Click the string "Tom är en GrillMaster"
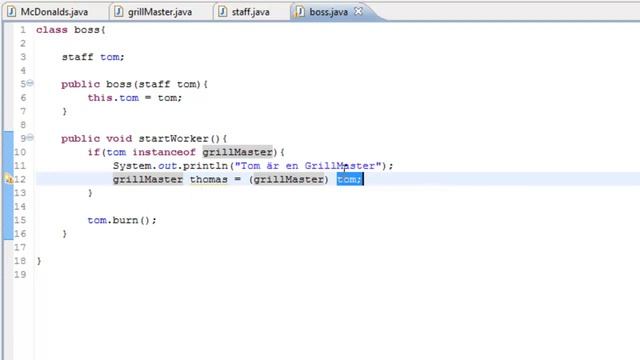This screenshot has height=360, width=640. click(x=308, y=166)
